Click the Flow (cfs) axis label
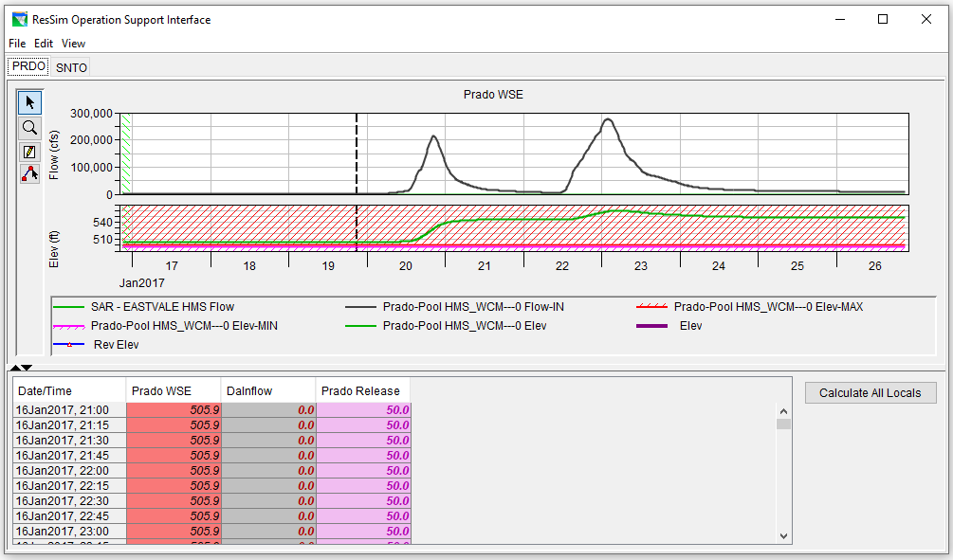The image size is (953, 560). pos(54,154)
